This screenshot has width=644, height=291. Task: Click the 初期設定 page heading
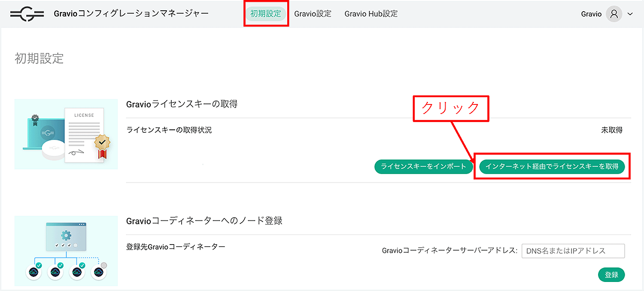39,58
